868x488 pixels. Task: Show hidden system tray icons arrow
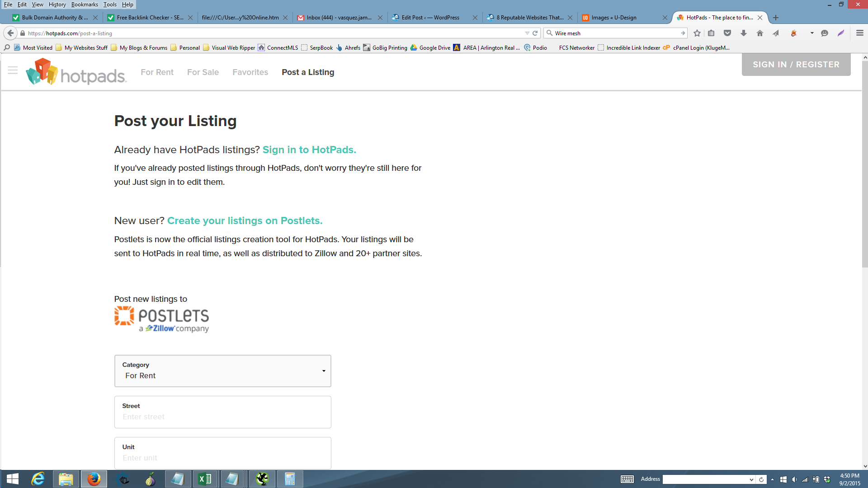(772, 479)
